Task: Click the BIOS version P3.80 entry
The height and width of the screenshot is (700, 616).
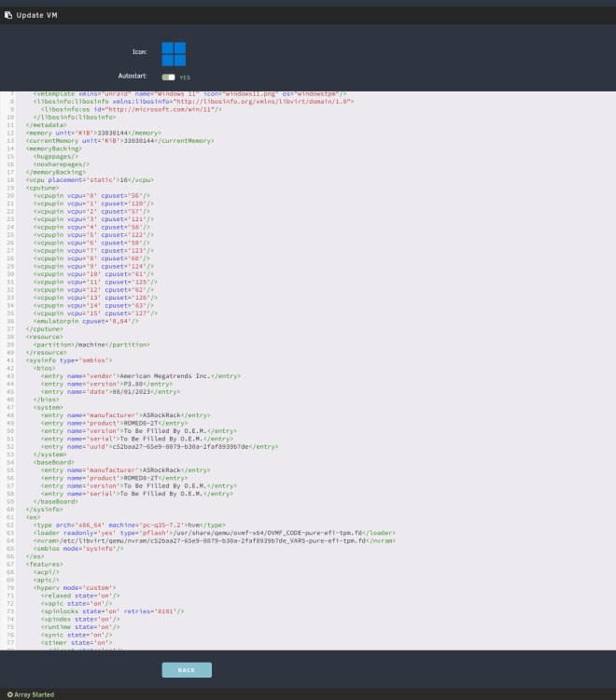Action: (x=106, y=384)
